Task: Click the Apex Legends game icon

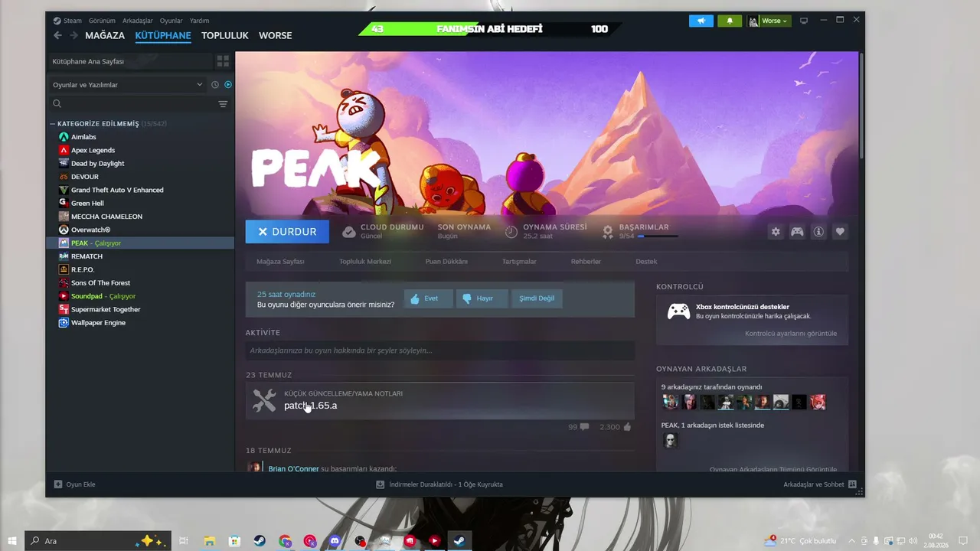Action: click(64, 150)
